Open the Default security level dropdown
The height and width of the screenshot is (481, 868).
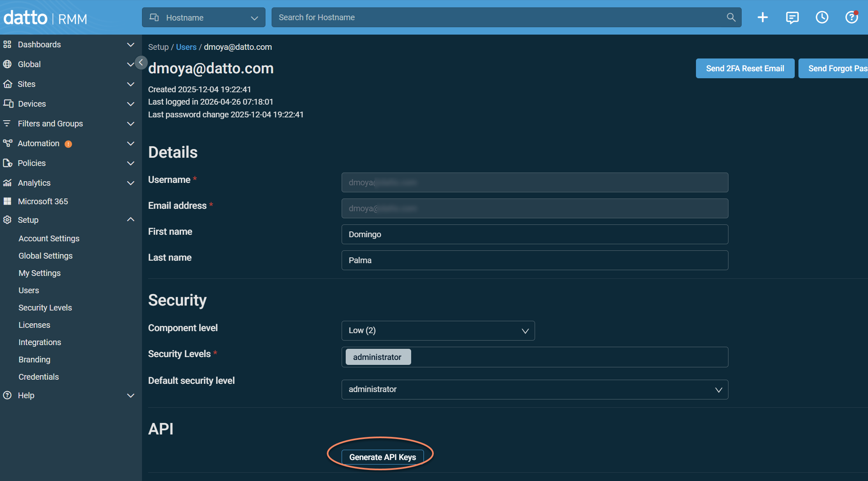(535, 390)
